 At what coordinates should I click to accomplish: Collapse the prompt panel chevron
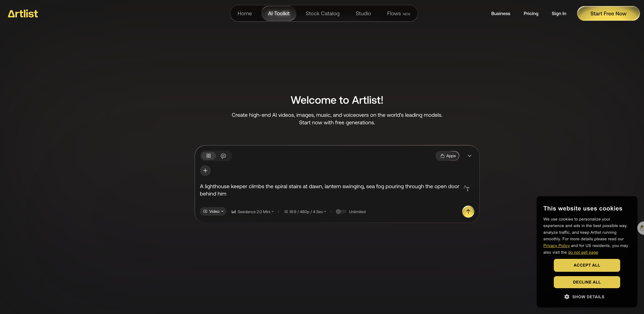tap(470, 156)
